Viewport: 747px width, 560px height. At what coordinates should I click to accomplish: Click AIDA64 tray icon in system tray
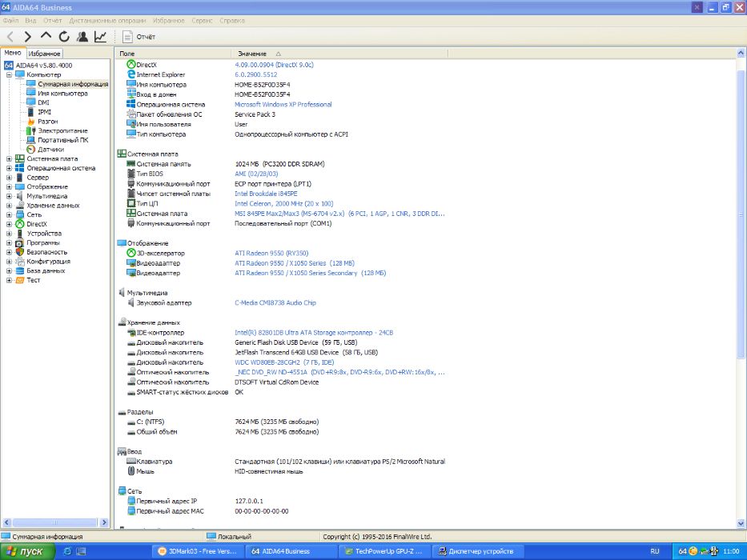coord(682,551)
